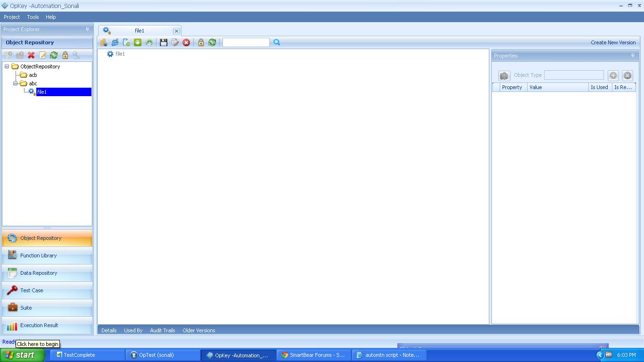Click the search magnifier next to the search box
The height and width of the screenshot is (362, 644).
pos(277,42)
